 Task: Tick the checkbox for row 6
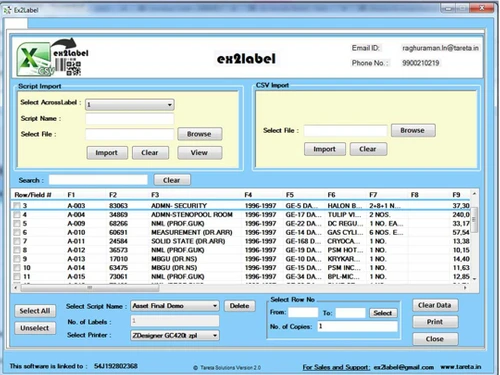coord(17,232)
